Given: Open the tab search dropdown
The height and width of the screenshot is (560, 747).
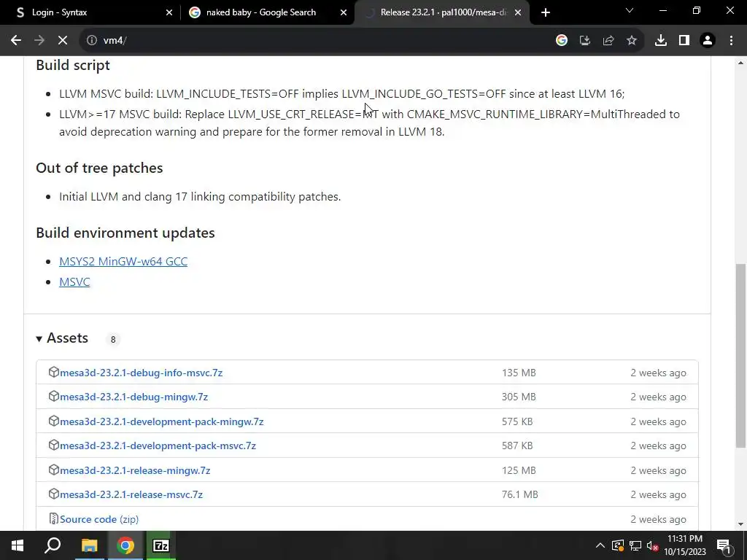Looking at the screenshot, I should pyautogui.click(x=630, y=10).
